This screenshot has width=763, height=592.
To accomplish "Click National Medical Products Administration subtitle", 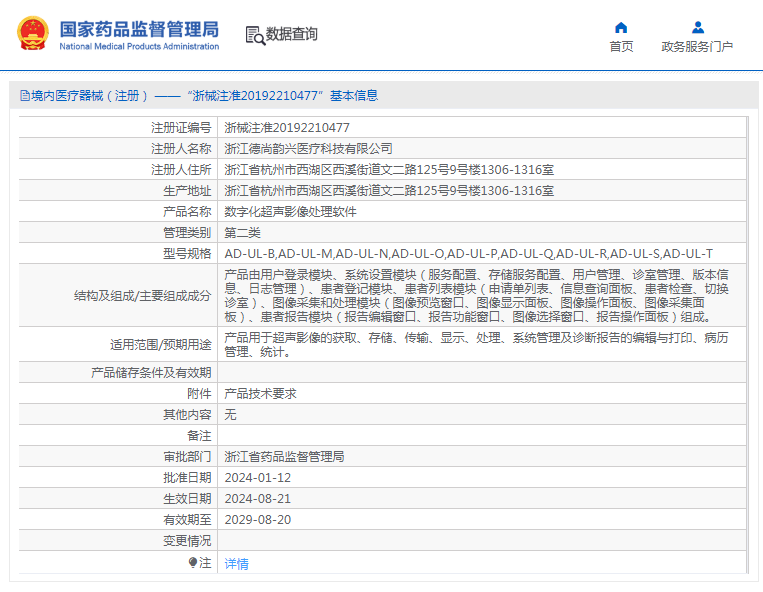I will coord(139,47).
